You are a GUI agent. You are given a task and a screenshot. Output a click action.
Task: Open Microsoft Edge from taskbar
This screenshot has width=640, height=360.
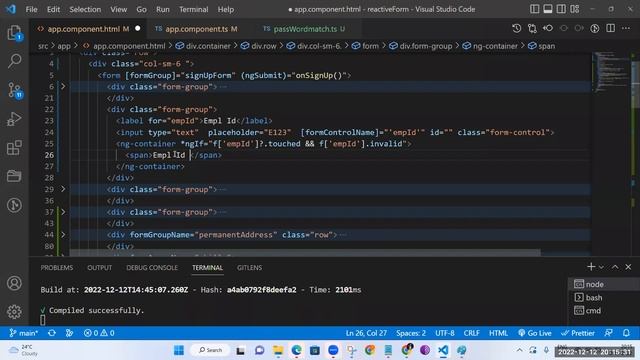click(x=296, y=350)
